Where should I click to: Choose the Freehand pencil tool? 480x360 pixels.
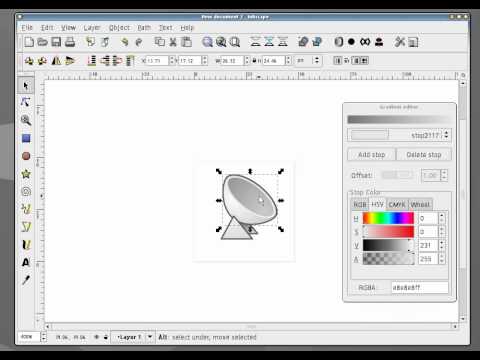pyautogui.click(x=26, y=209)
